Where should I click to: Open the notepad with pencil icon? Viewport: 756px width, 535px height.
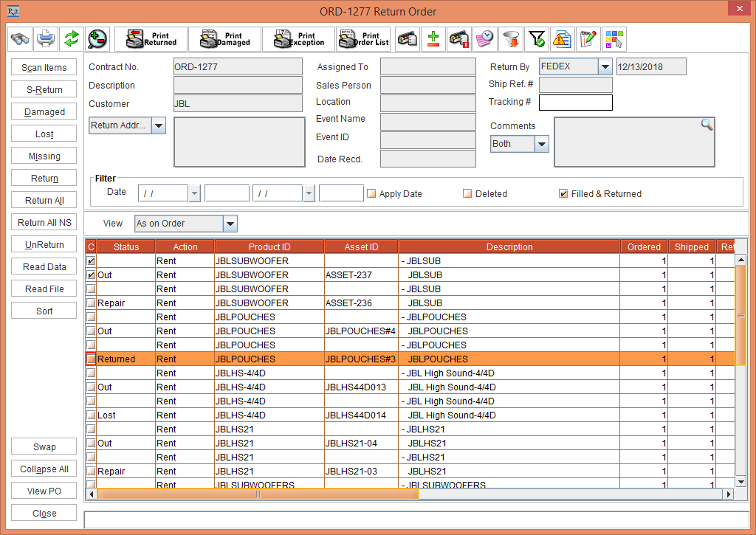[x=587, y=38]
